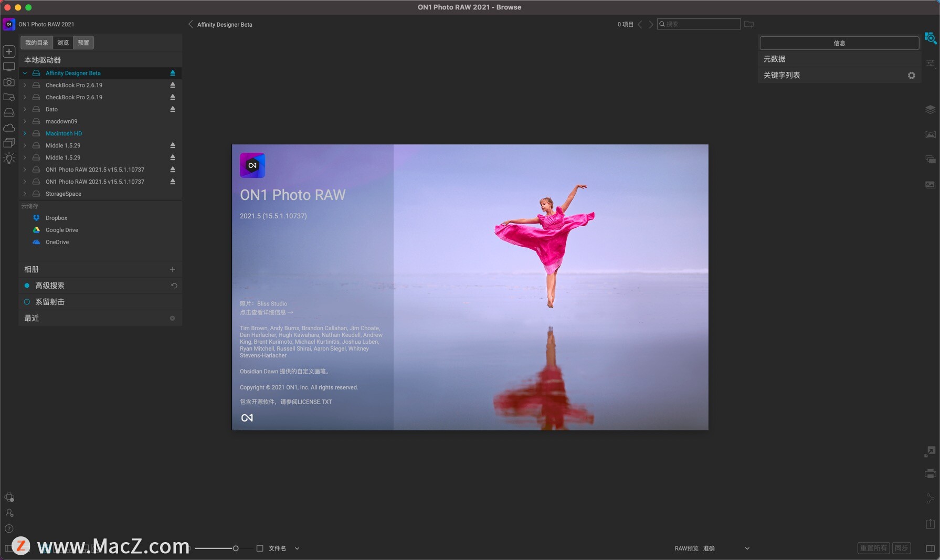Image resolution: width=940 pixels, height=560 pixels.
Task: Toggle the 高级搜索 filled circle
Action: click(x=27, y=286)
